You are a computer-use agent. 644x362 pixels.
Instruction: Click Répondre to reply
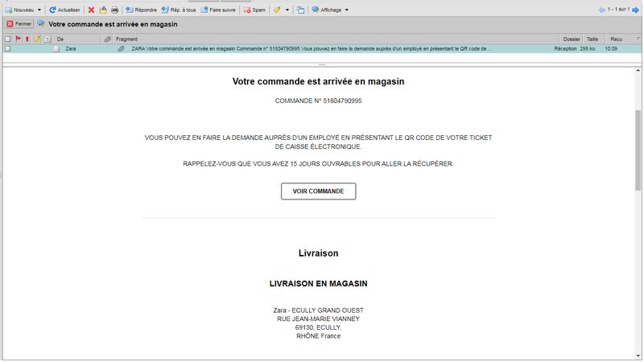click(141, 10)
